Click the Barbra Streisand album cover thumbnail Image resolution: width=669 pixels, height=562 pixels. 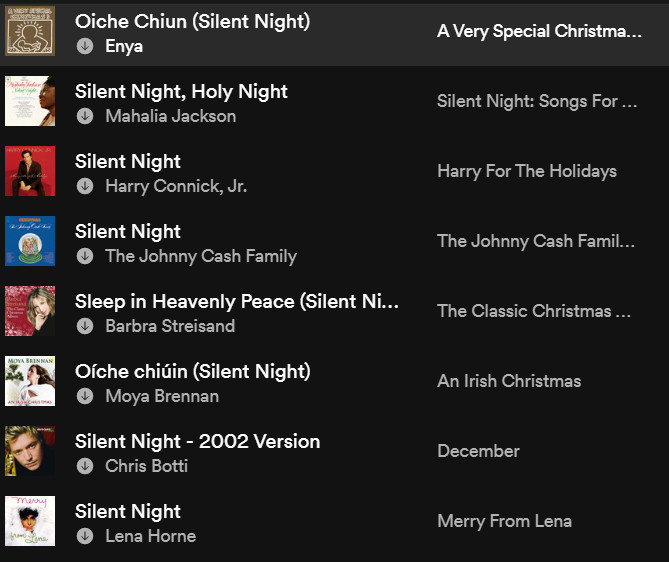30,311
